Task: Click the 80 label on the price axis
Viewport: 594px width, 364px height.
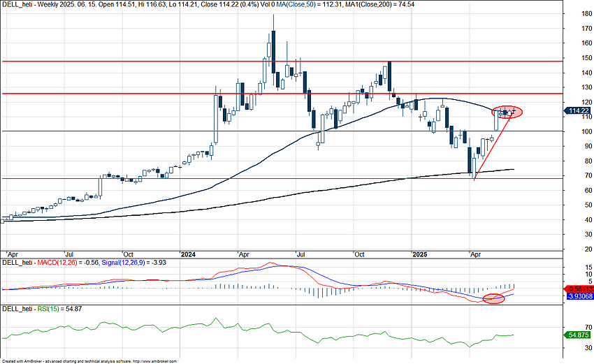Action: point(588,161)
